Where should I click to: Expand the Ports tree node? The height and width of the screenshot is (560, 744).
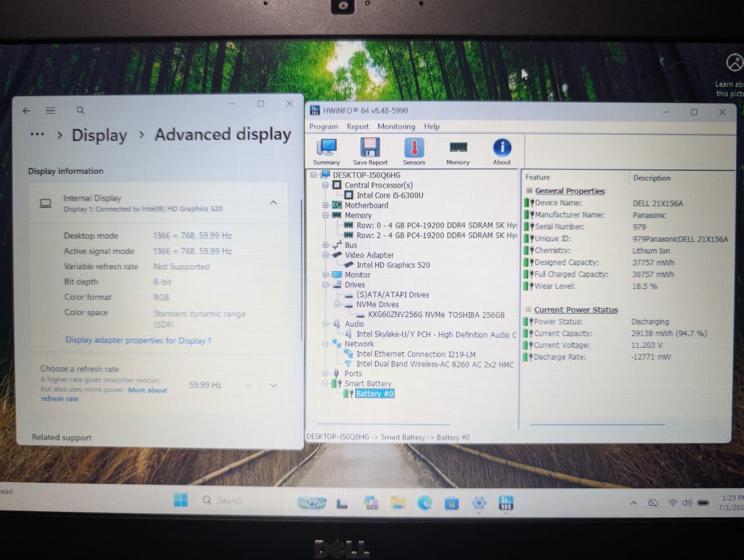(x=325, y=373)
